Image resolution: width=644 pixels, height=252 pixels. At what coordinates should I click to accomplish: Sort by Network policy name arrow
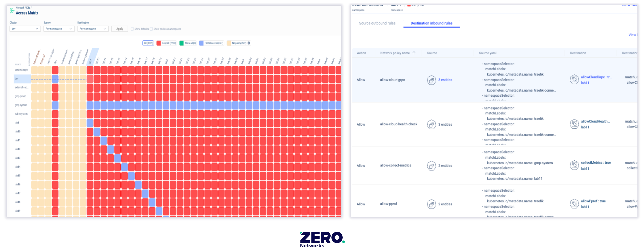click(x=414, y=53)
